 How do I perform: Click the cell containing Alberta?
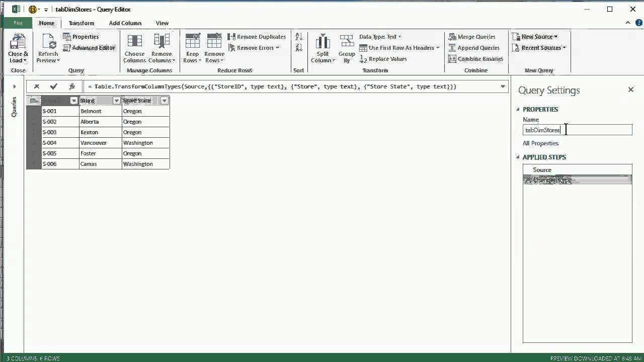pos(100,122)
